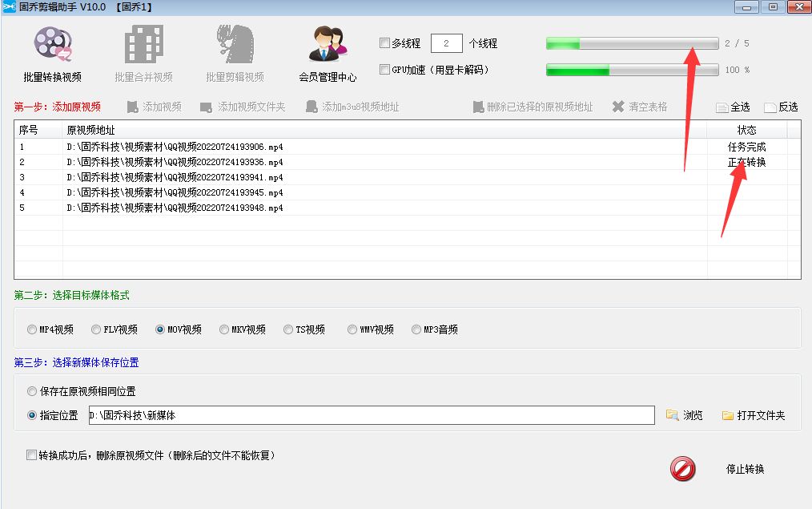Image resolution: width=812 pixels, height=509 pixels.
Task: Enable the 多线程 checkbox
Action: point(384,43)
